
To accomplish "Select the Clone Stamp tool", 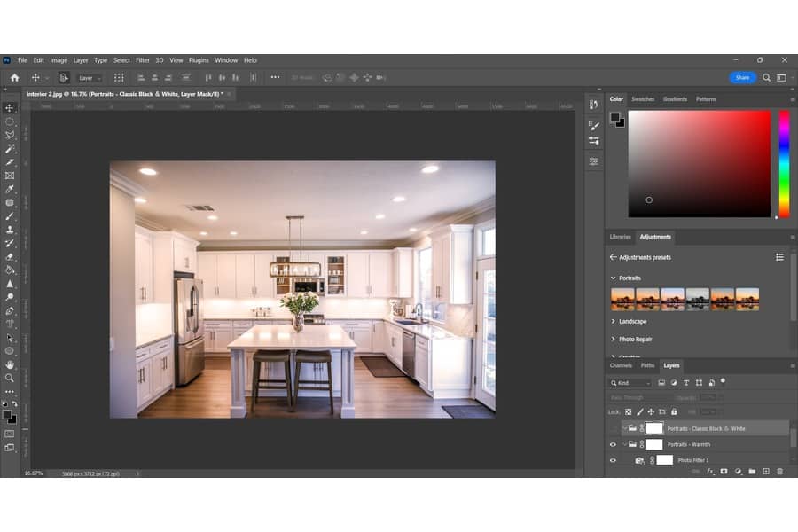I will pyautogui.click(x=10, y=230).
